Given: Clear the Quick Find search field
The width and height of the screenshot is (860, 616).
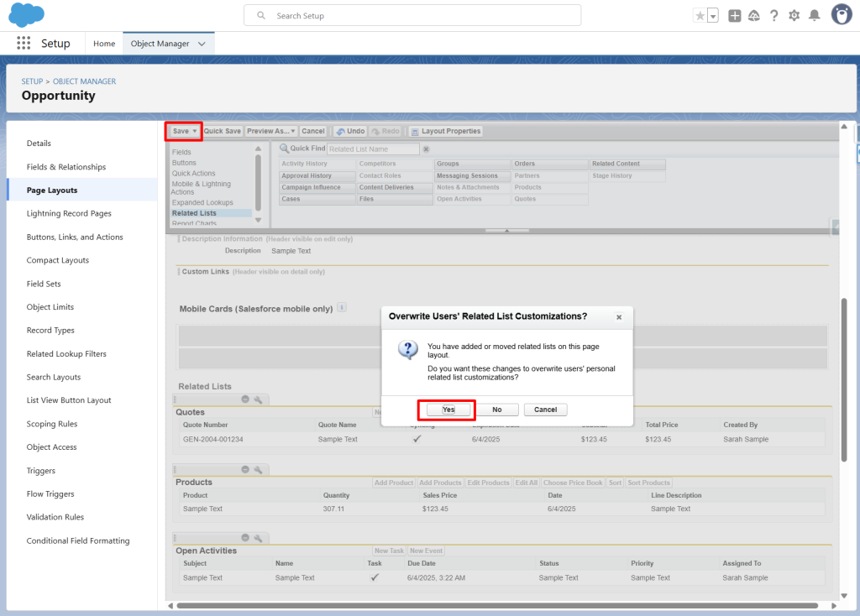Looking at the screenshot, I should pyautogui.click(x=426, y=149).
